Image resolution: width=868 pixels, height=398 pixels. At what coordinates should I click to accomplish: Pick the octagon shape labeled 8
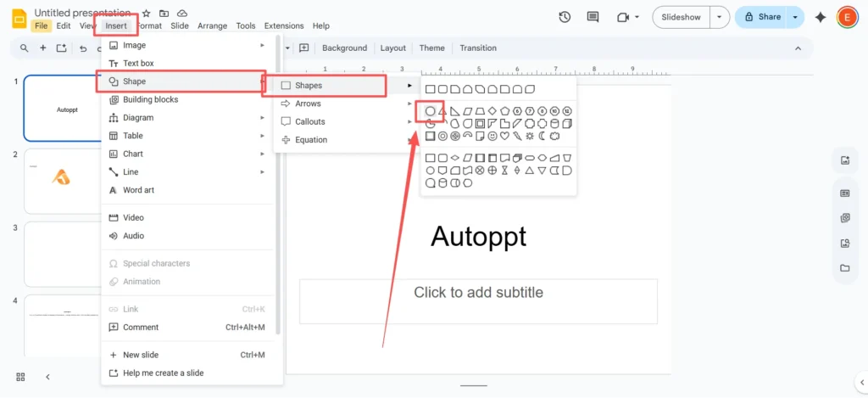pyautogui.click(x=542, y=111)
